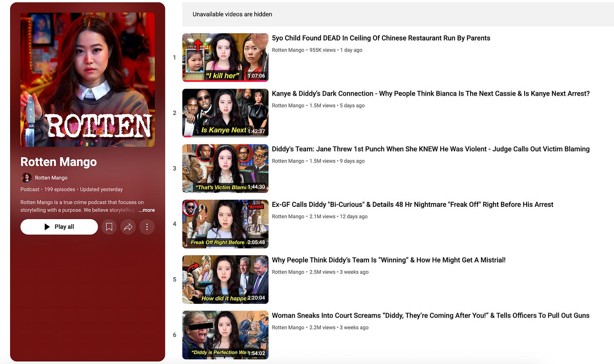Click the large 'Rotten Mango' playlist title
The height and width of the screenshot is (364, 614).
[x=59, y=162]
